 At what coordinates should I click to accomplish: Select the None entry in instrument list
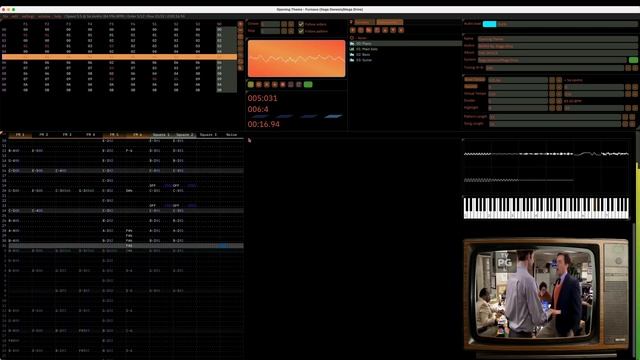(406, 38)
